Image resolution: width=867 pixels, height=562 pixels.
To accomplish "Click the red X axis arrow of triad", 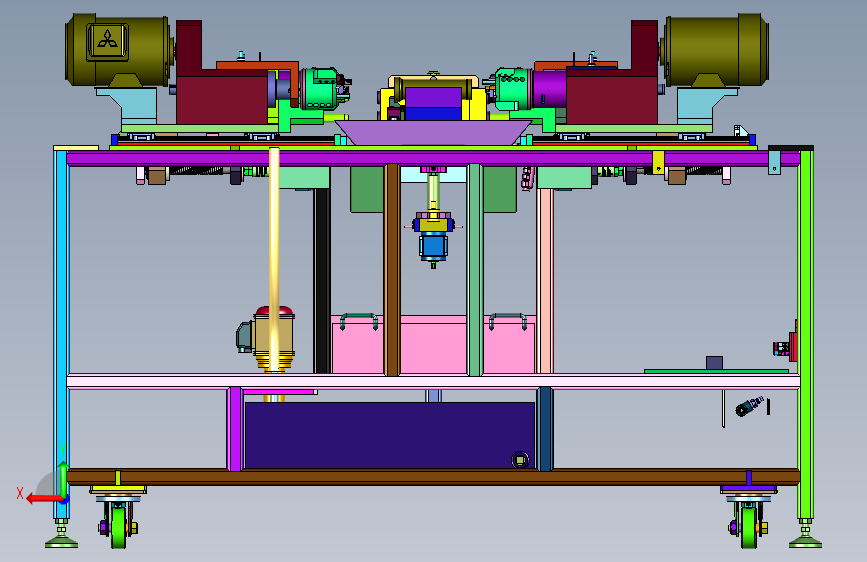I will pyautogui.click(x=43, y=499).
